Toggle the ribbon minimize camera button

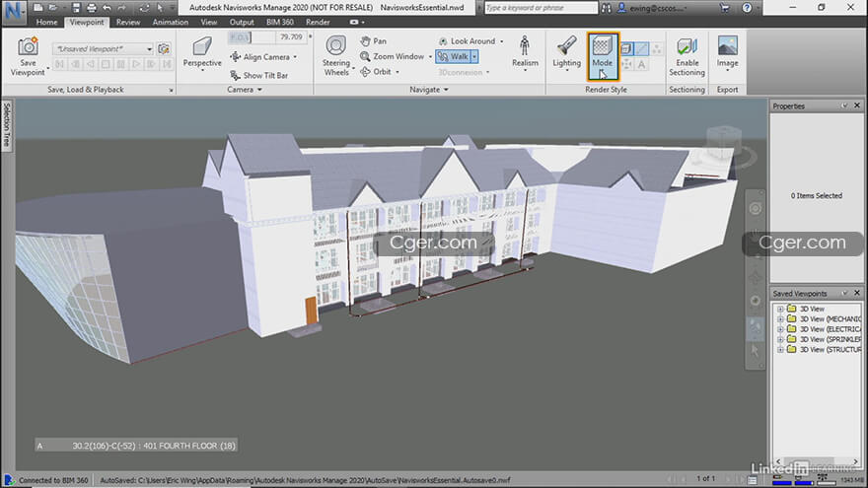[354, 22]
